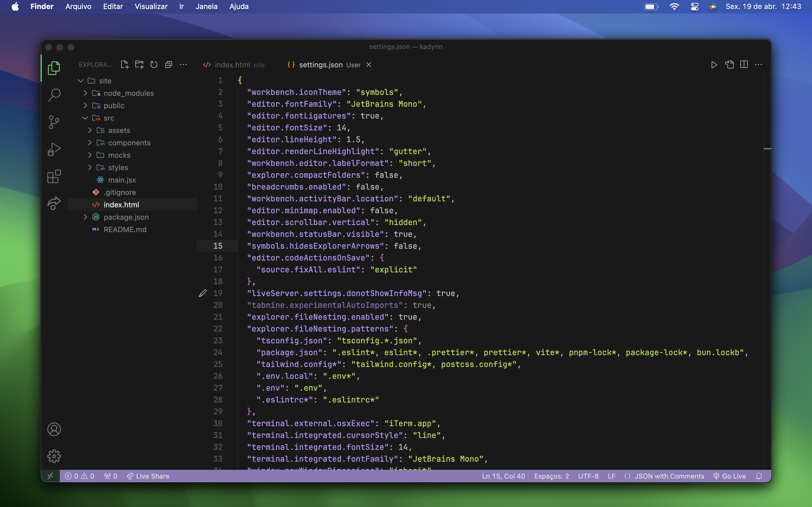Open notifications bell in status bar
Screen dimensions: 812x507
759,476
